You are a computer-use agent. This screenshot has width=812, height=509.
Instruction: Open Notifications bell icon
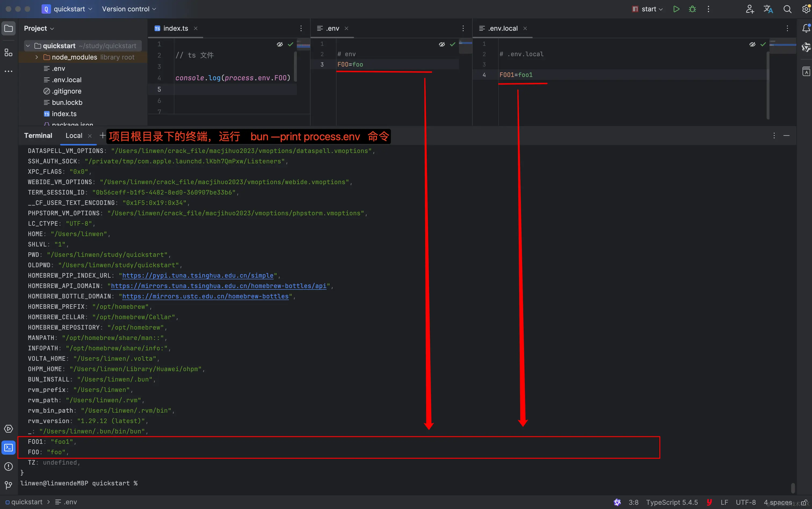(806, 28)
